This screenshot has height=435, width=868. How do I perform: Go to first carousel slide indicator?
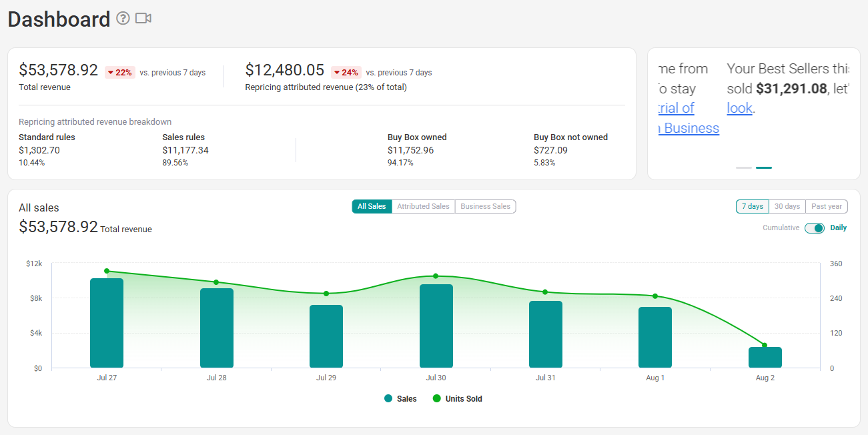tap(744, 167)
